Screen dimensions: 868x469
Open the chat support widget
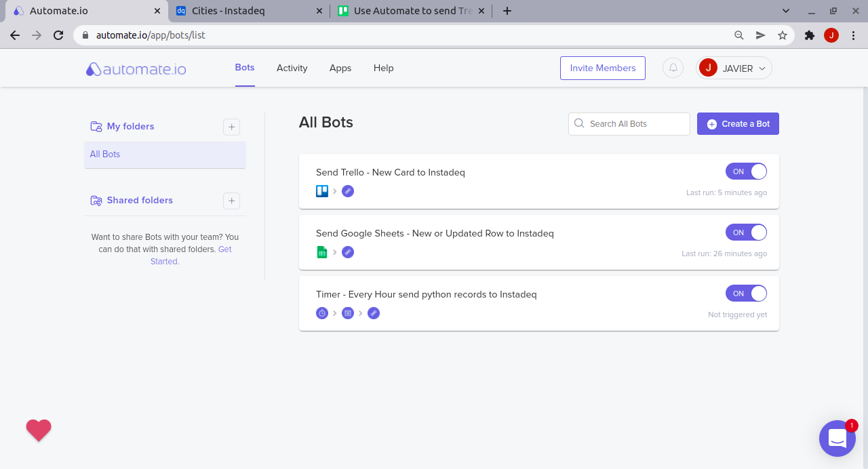(x=837, y=439)
